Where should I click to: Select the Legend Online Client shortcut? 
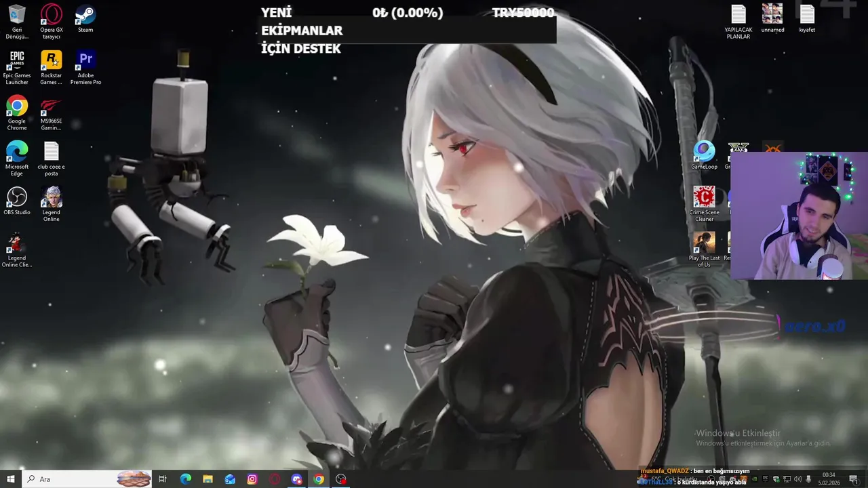point(17,249)
